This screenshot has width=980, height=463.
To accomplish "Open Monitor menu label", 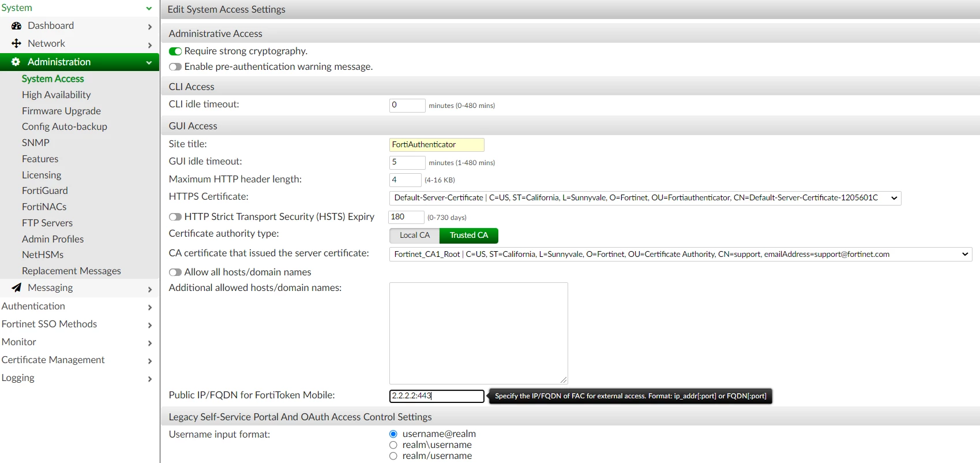I will 19,342.
